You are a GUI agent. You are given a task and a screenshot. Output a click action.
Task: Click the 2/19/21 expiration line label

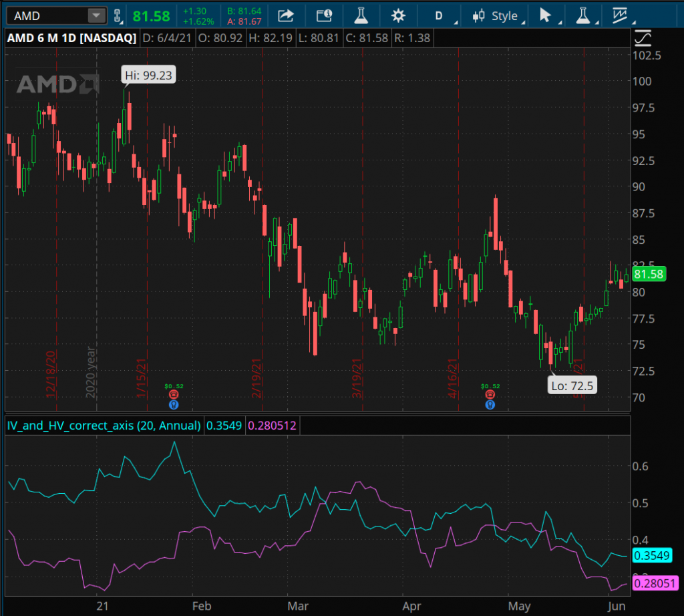click(256, 378)
